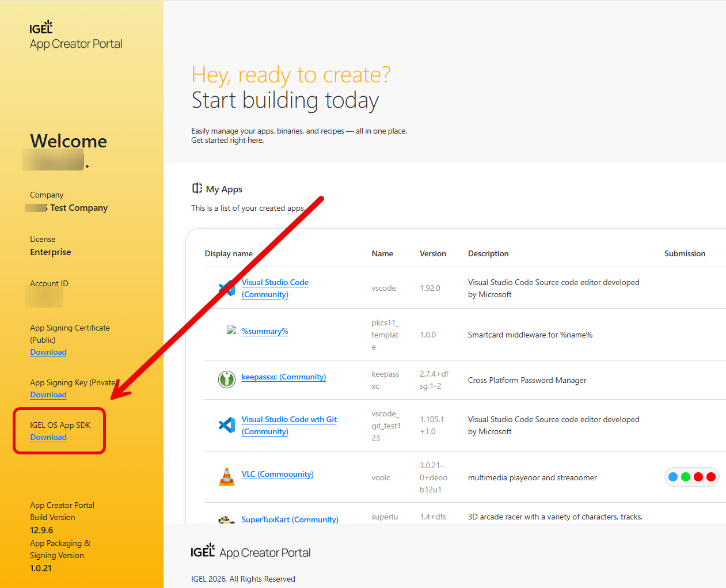The width and height of the screenshot is (726, 588).
Task: Download the App Signing Key (Private)
Action: (x=48, y=394)
